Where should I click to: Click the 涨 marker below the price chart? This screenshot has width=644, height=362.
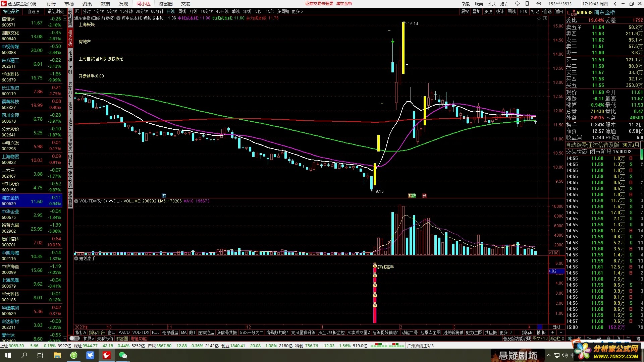[424, 195]
